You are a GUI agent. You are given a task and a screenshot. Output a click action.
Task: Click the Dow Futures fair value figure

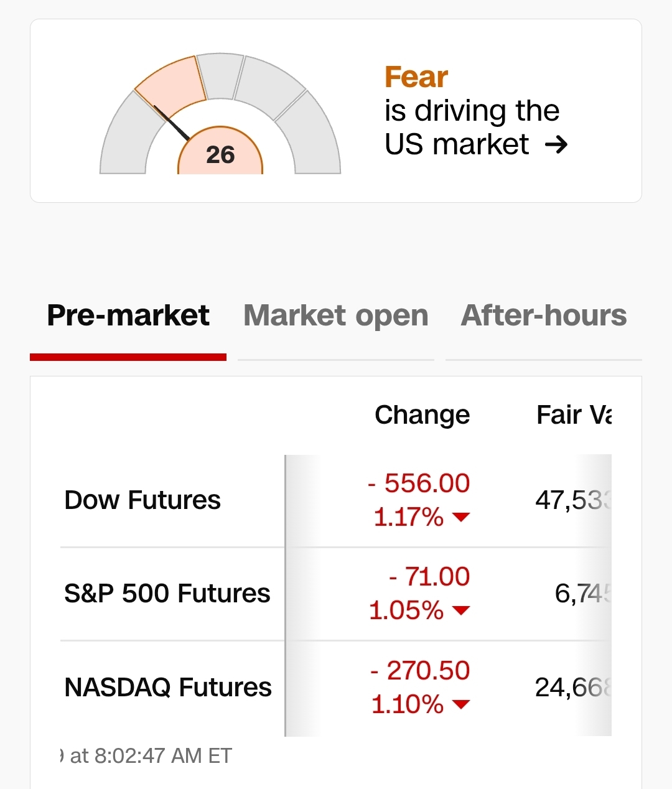572,500
